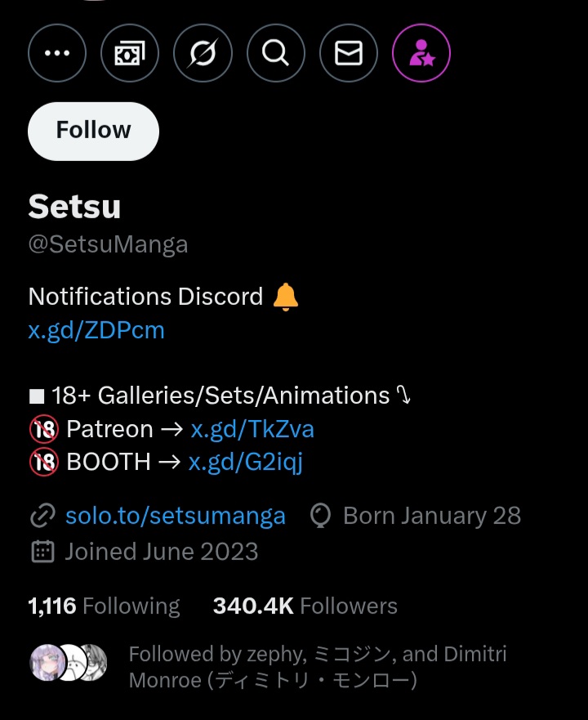Viewport: 588px width, 720px height.
Task: Open the BOOTH link x.gd/G2iqj
Action: [246, 462]
